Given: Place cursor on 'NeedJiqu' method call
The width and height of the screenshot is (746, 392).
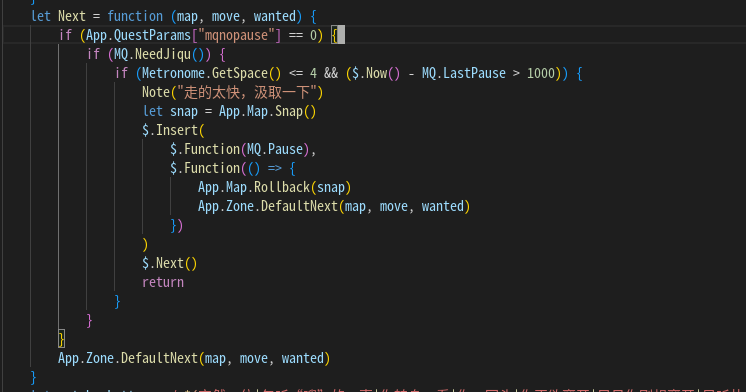Looking at the screenshot, I should [x=163, y=54].
